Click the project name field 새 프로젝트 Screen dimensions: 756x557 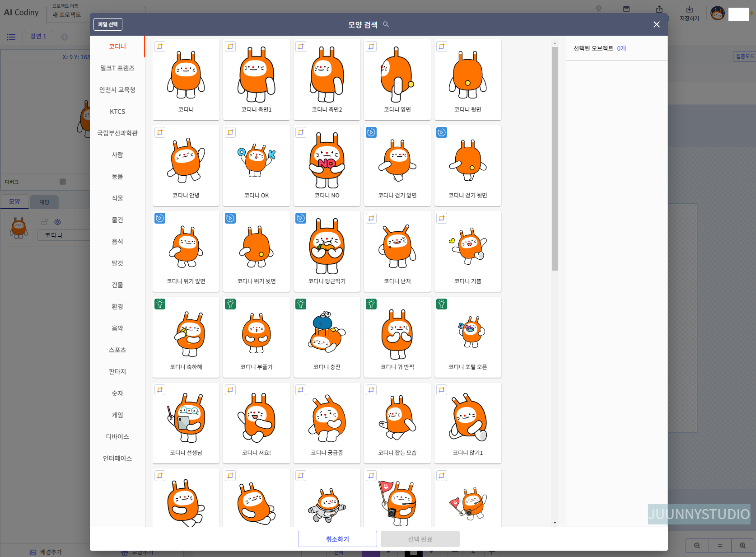point(96,15)
